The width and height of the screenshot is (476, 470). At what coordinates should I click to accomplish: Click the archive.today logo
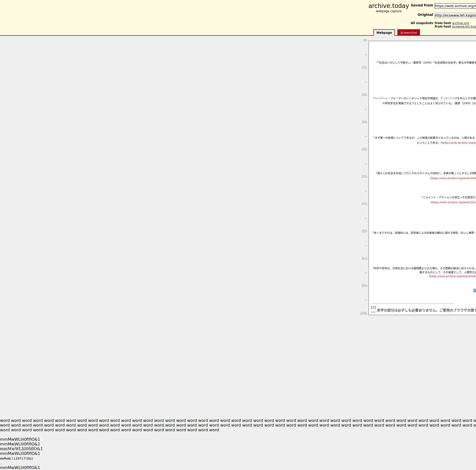point(388,6)
